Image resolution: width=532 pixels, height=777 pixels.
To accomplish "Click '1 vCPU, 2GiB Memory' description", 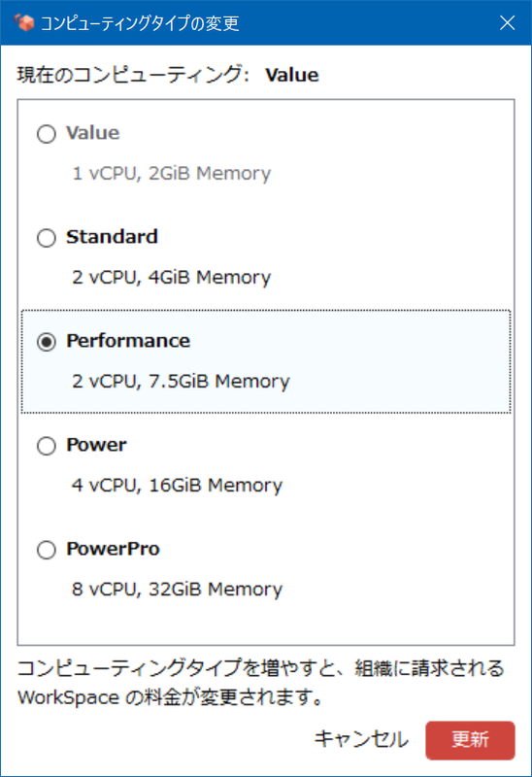I will pyautogui.click(x=172, y=174).
